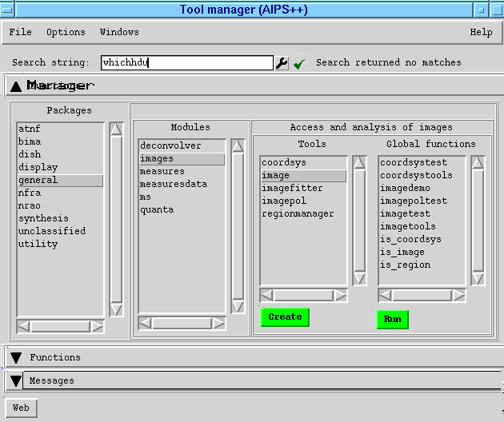Click Packages list scroll right arrow
The width and height of the screenshot is (504, 422).
click(x=97, y=327)
